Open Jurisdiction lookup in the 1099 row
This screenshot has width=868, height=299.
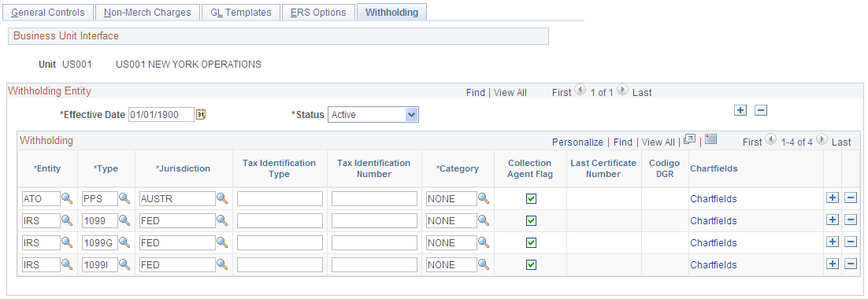(x=222, y=220)
